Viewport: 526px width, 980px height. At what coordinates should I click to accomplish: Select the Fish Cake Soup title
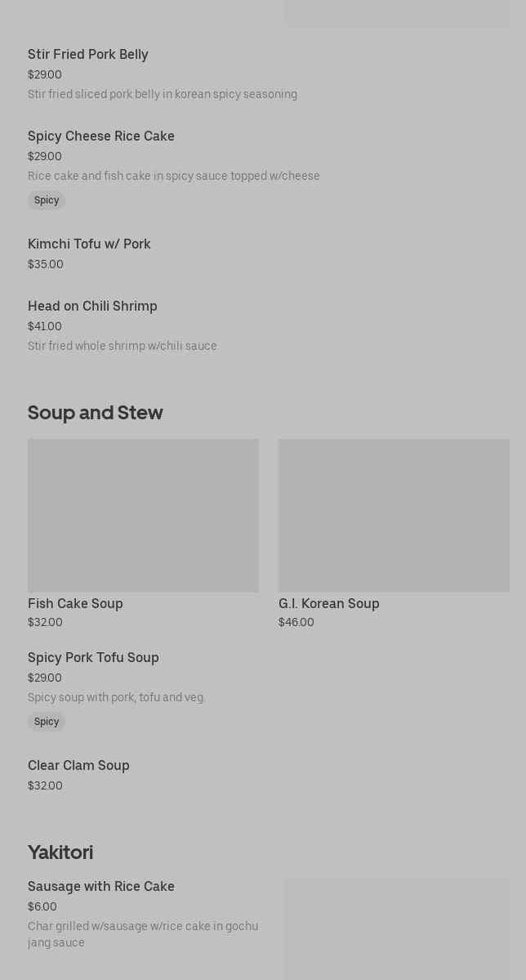(75, 604)
